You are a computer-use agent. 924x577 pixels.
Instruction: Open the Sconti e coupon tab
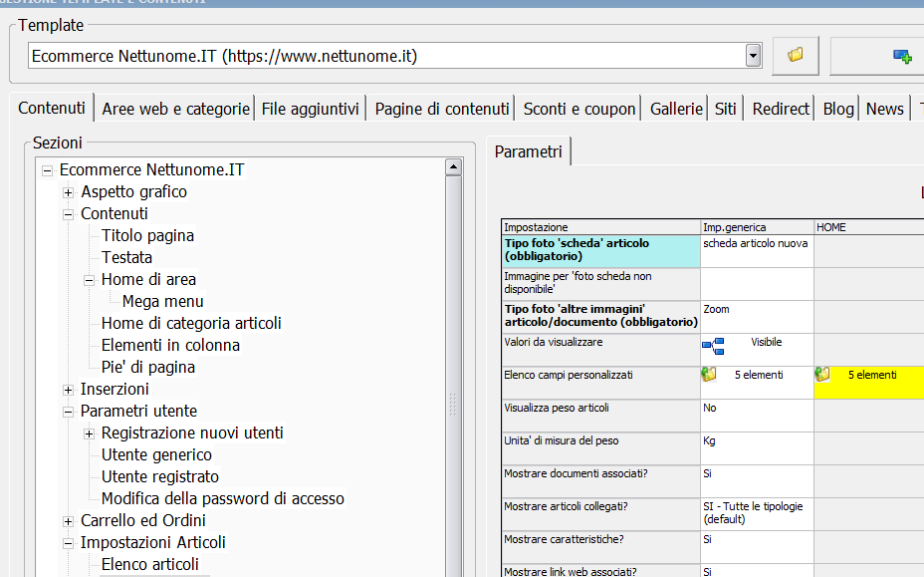tap(579, 110)
